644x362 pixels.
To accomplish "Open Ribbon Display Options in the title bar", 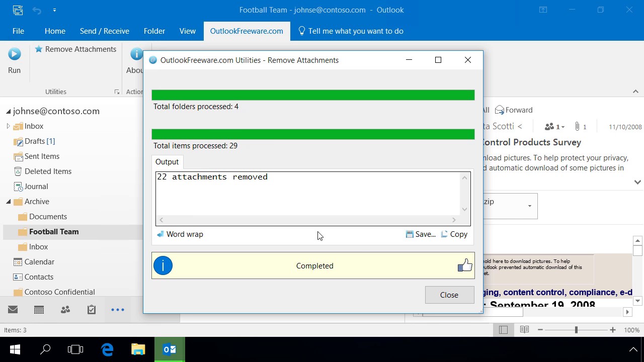I will coord(543,10).
